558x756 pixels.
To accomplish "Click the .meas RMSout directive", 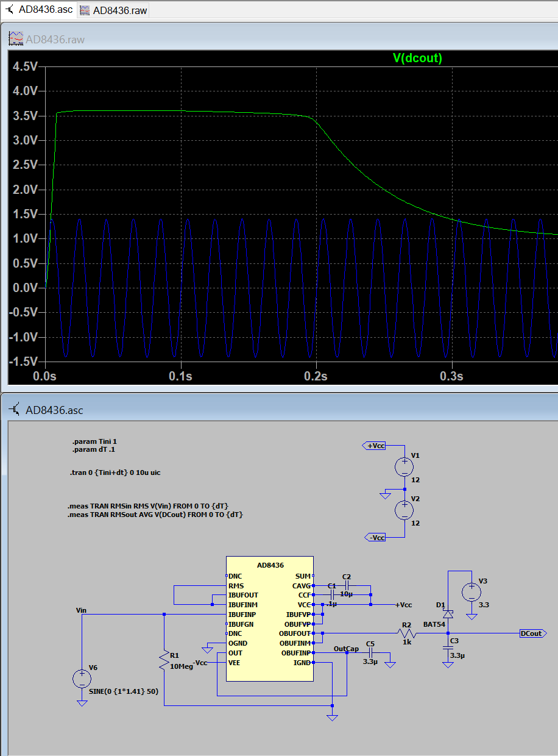I will [x=155, y=515].
